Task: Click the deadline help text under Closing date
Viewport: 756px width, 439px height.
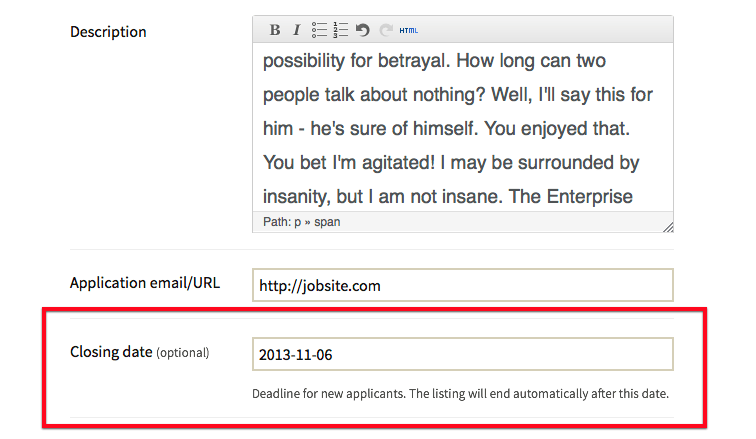Action: coord(460,393)
